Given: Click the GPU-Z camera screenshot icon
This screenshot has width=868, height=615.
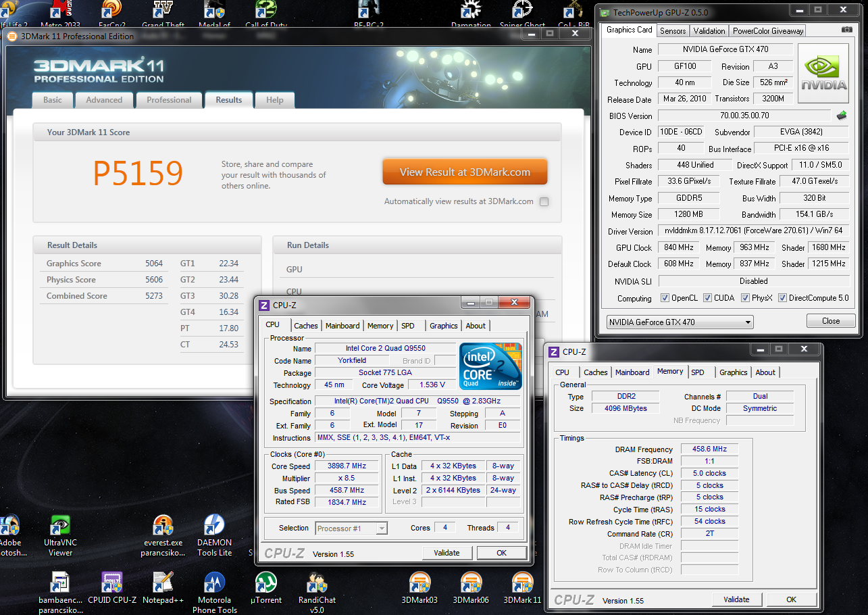Looking at the screenshot, I should pos(846,30).
